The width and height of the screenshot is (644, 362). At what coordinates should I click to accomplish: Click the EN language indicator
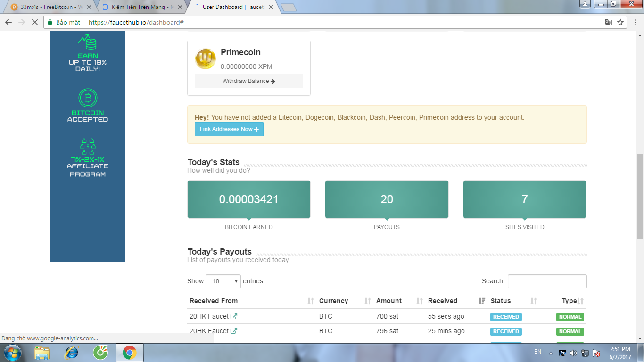click(538, 352)
